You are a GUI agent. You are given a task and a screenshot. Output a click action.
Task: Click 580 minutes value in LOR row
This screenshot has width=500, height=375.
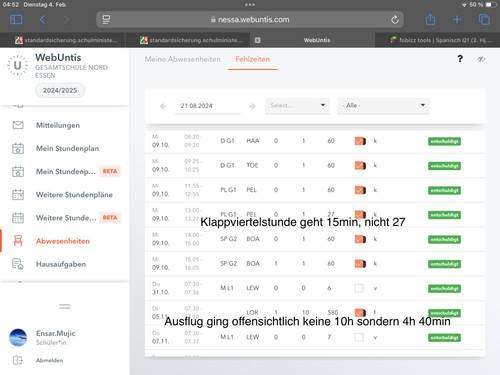[333, 312]
